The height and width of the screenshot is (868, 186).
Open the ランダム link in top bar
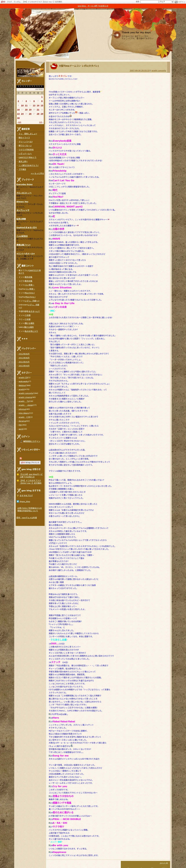17,2
